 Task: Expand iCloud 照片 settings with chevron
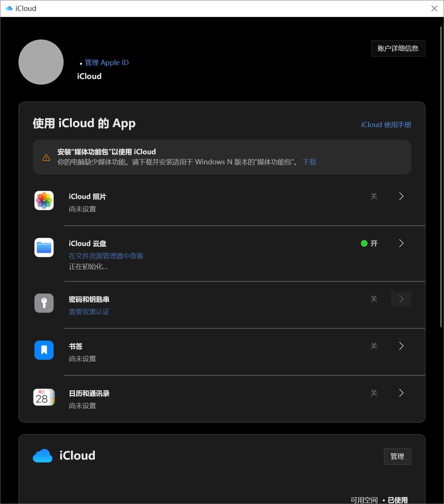[401, 196]
